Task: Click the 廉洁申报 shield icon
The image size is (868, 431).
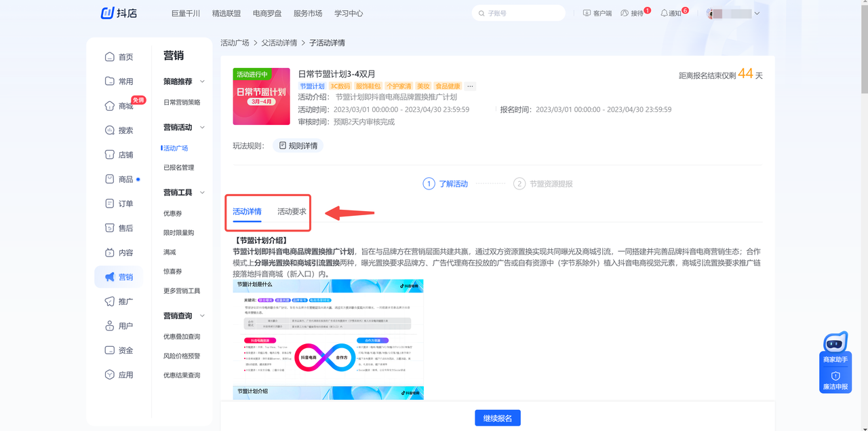Action: pyautogui.click(x=835, y=375)
